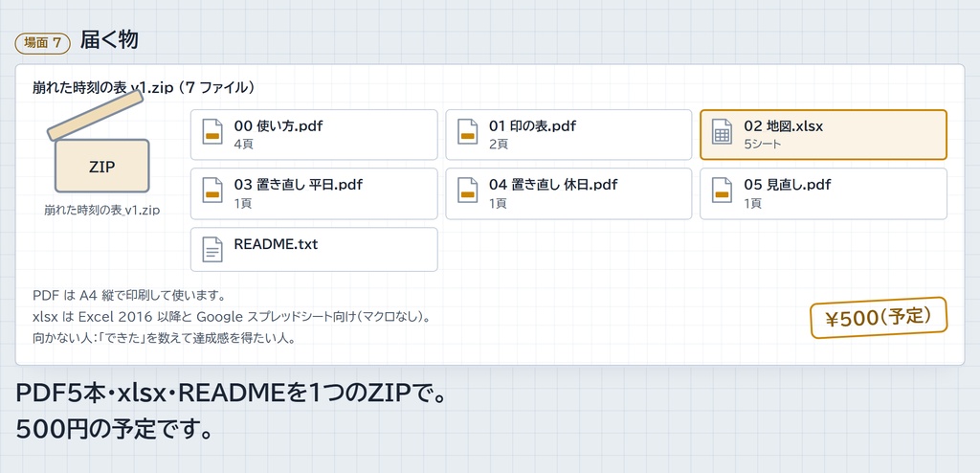Click the PDF5本・xlsx・README caption line
This screenshot has height=473, width=980.
point(231,394)
